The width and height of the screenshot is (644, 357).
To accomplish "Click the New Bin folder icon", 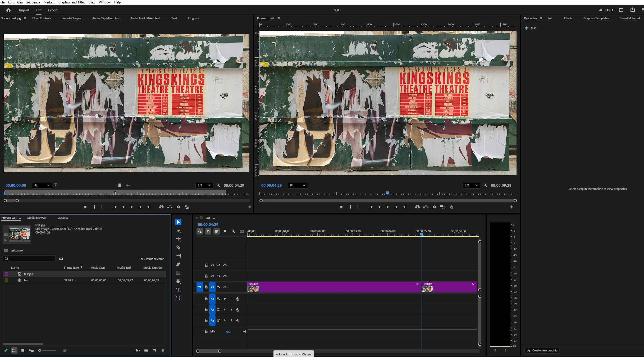I will tap(146, 350).
